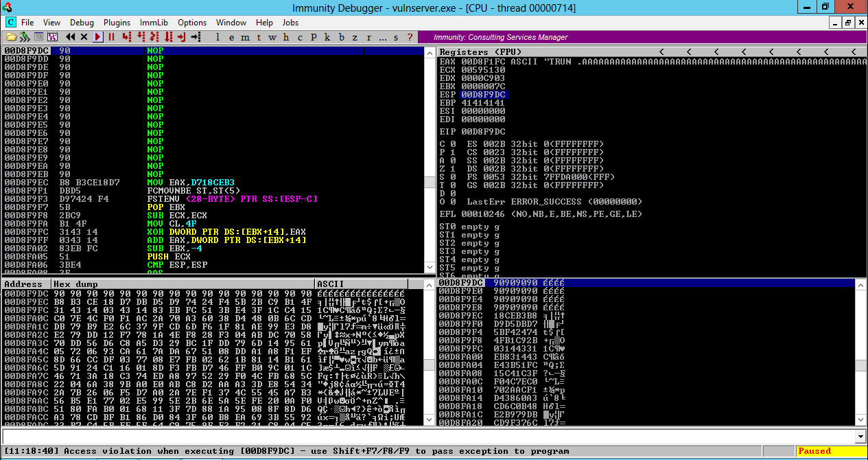Click the cyan 'C' window menu icon
Screen dimensions: 868x460
point(10,23)
